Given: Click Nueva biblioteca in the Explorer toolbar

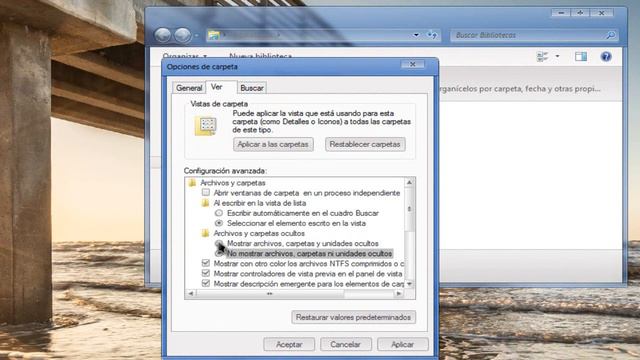Looking at the screenshot, I should click(x=260, y=56).
